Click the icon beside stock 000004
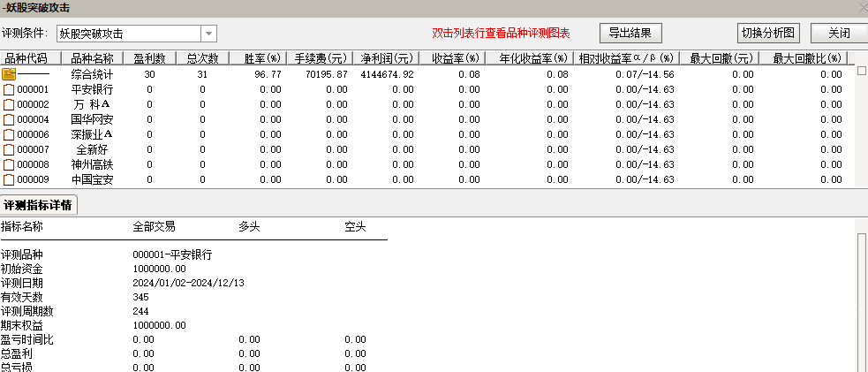 point(9,119)
